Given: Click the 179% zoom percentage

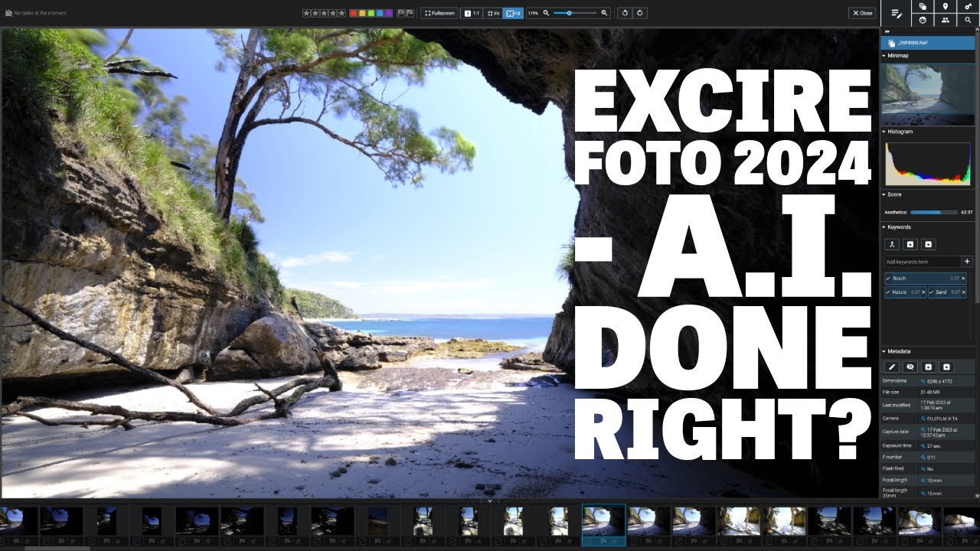Looking at the screenshot, I should 533,13.
